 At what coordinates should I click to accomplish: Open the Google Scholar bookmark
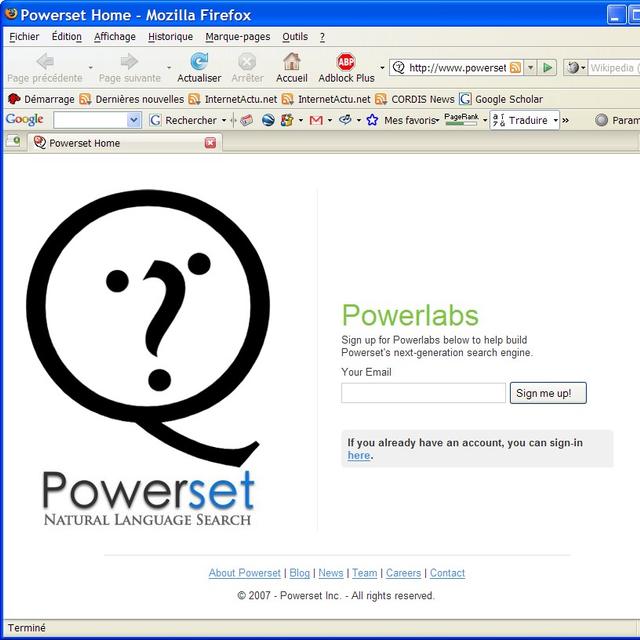pos(501,99)
